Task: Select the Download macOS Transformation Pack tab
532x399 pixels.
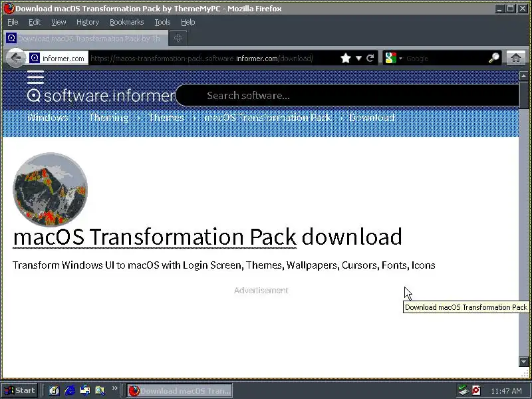Action: (86, 39)
